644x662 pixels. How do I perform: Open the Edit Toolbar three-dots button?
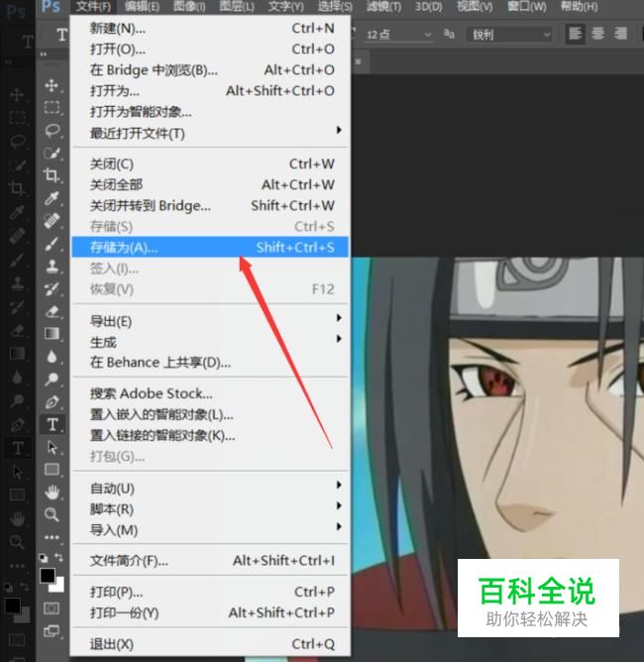pyautogui.click(x=52, y=537)
